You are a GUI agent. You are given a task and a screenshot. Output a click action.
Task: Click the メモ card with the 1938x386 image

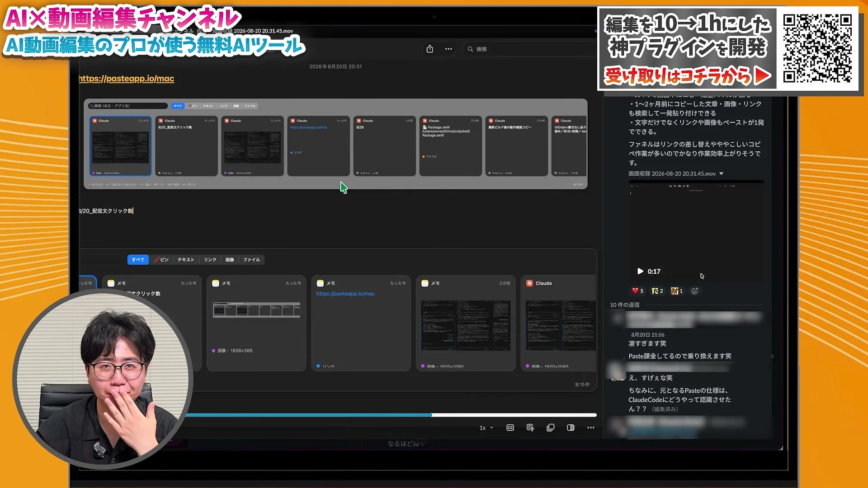(256, 324)
